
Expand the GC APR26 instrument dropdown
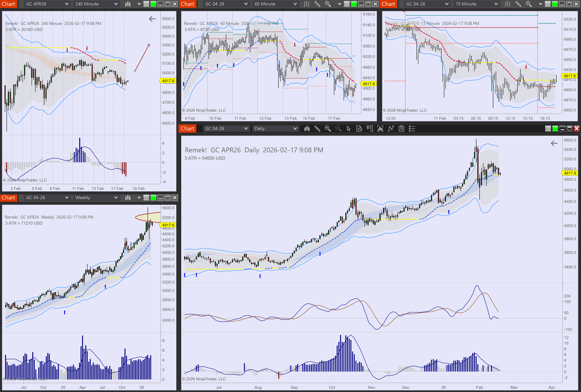click(x=47, y=4)
